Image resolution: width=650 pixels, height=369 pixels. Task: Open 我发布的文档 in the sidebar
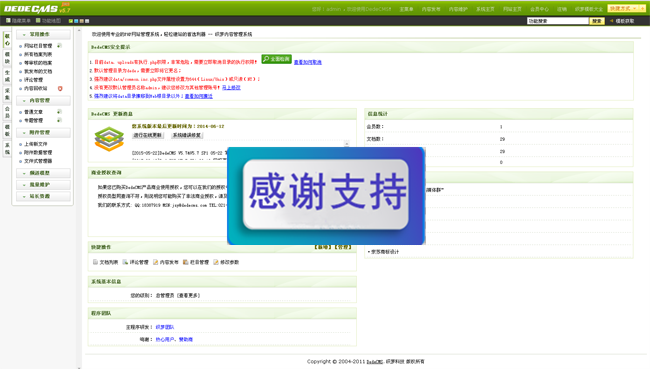(38, 71)
